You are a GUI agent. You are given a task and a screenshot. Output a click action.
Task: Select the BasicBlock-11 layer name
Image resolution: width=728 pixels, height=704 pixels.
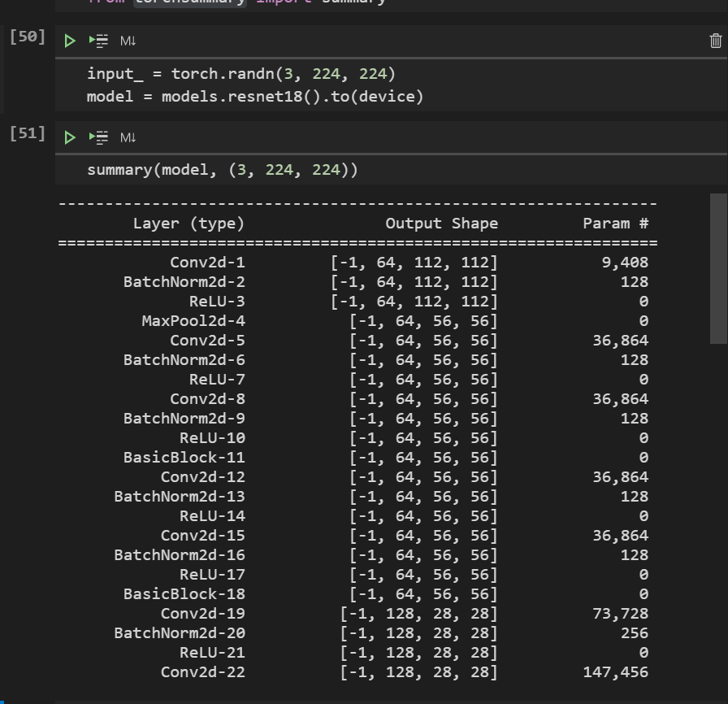pos(184,458)
